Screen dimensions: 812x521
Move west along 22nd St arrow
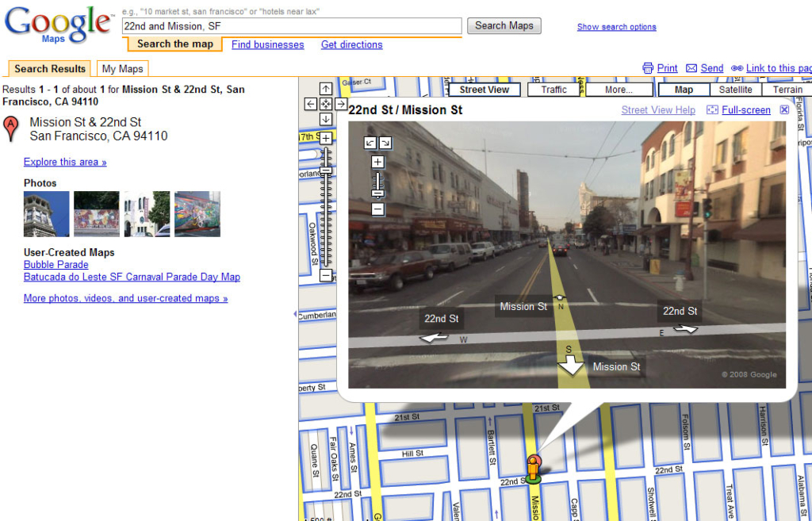coord(433,337)
